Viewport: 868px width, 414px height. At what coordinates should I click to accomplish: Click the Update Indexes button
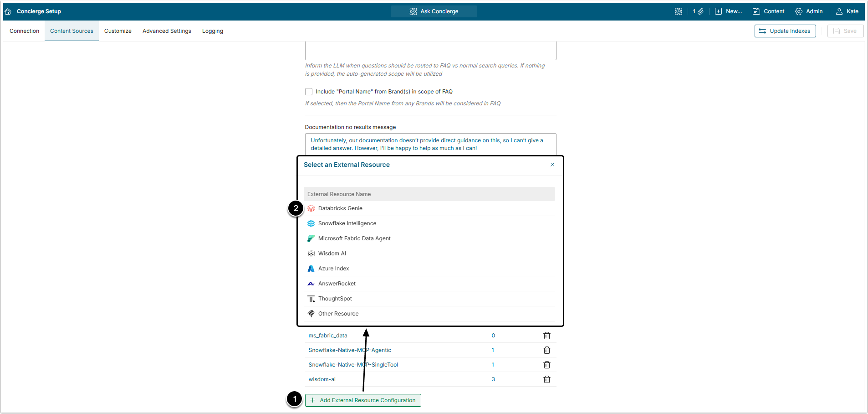point(785,31)
